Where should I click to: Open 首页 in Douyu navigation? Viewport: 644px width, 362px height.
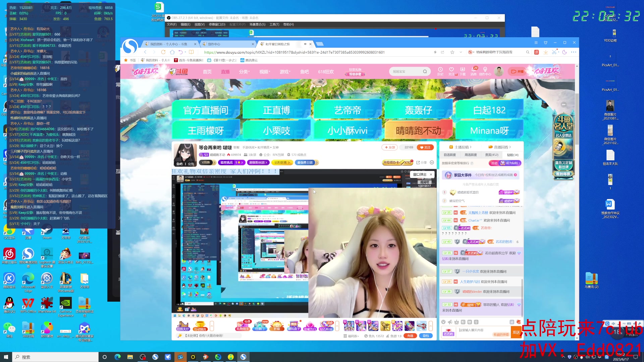207,72
